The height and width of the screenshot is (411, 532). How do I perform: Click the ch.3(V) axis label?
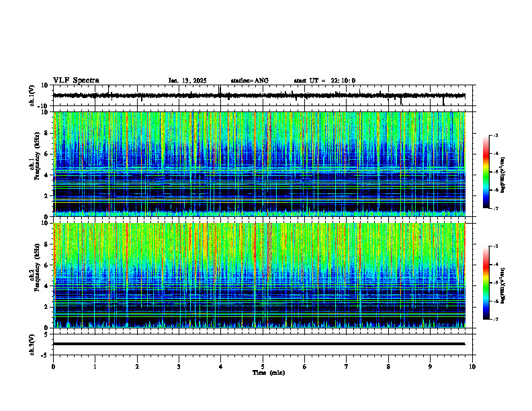point(32,345)
